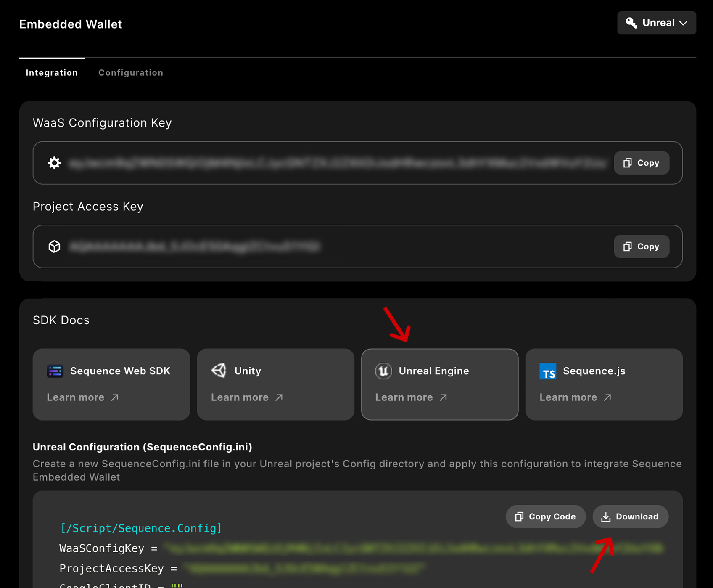
Task: Click the external arrow beside Unity Learn more
Action: (x=279, y=397)
